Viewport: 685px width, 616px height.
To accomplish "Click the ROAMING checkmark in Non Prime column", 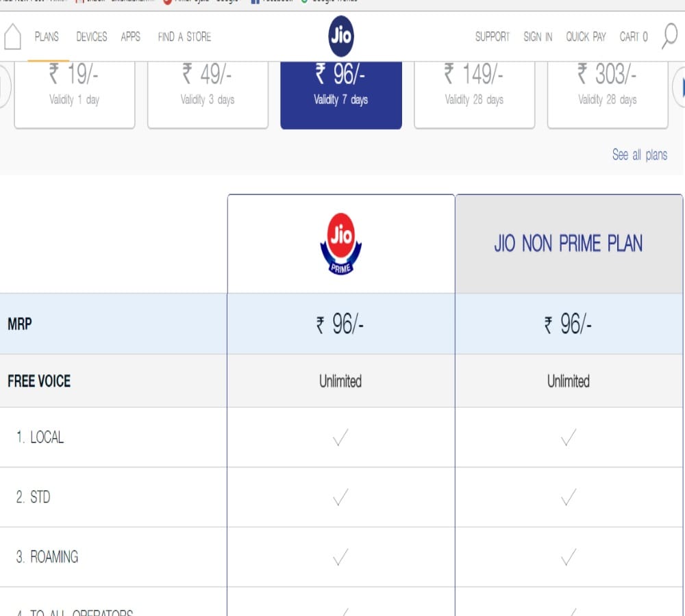I will (569, 556).
